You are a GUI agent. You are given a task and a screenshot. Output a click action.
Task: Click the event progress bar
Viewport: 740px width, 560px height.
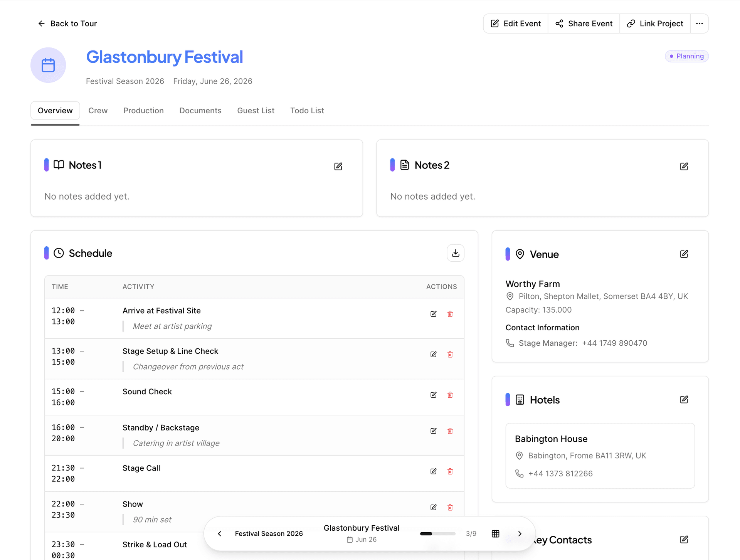click(437, 534)
